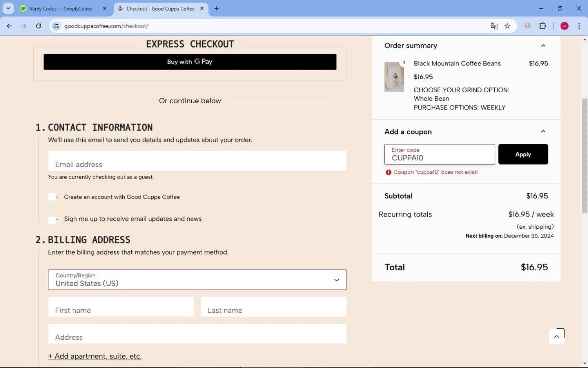Click the Black Mountain Coffee Beans thumbnail
Image resolution: width=588 pixels, height=368 pixels.
point(394,77)
